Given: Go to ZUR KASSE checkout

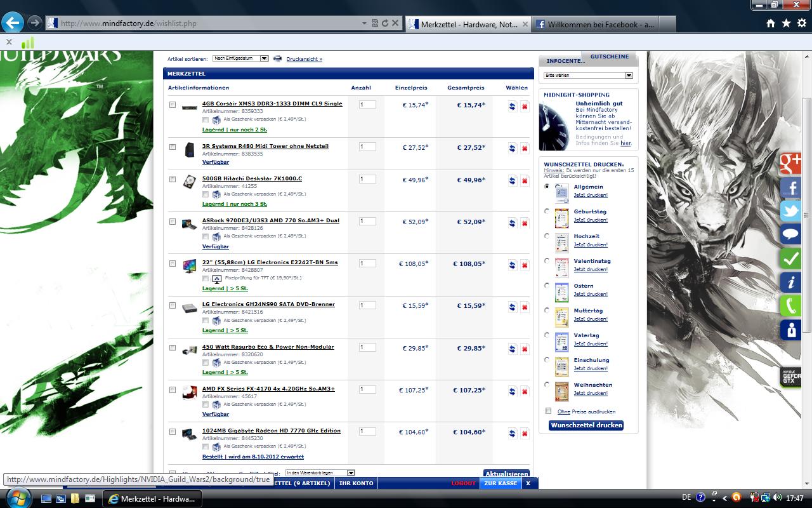Looking at the screenshot, I should click(501, 483).
